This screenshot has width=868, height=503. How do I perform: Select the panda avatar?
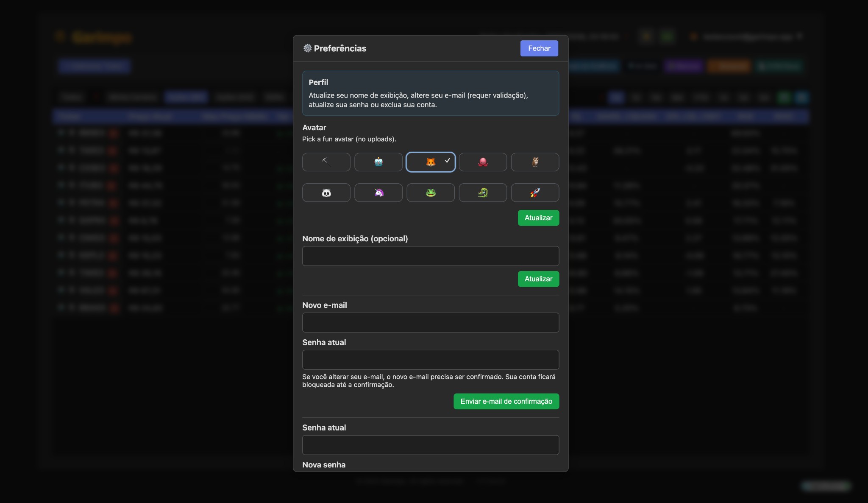(x=326, y=193)
